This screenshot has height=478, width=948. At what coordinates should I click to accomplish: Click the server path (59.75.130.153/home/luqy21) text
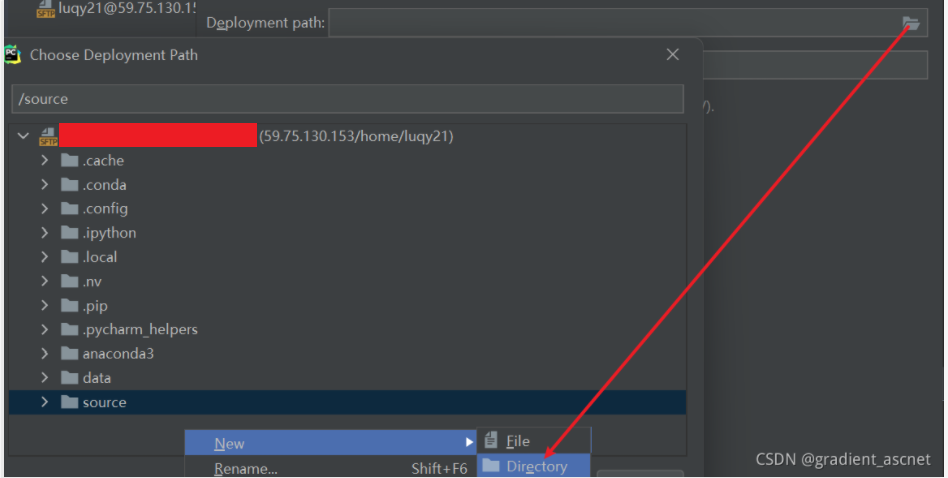coord(356,136)
